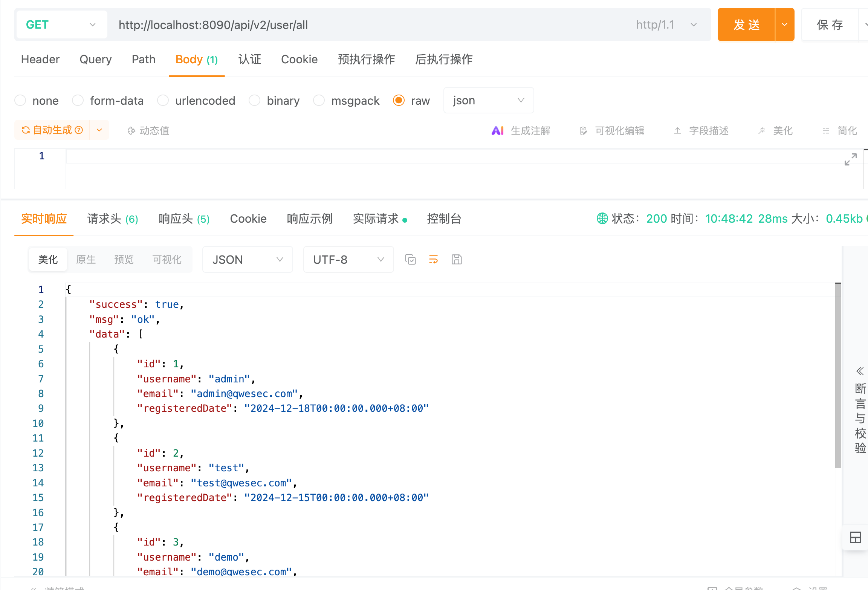Click the copy response icon
Screen dimensions: 868x590
point(410,260)
